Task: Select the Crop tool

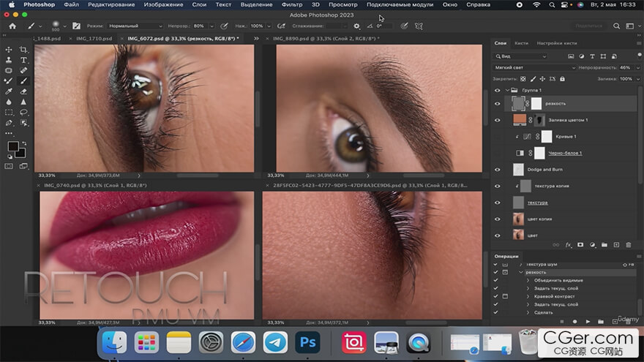Action: (x=23, y=50)
